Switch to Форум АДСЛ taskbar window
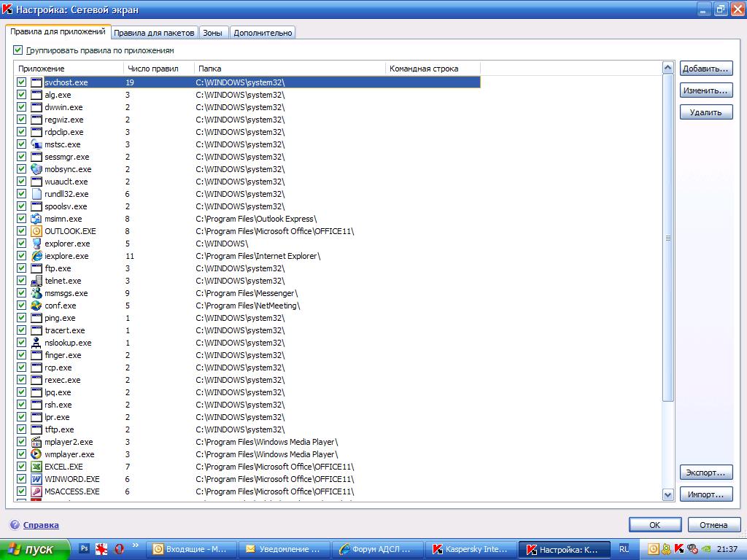Image resolution: width=747 pixels, height=560 pixels. coord(378,549)
